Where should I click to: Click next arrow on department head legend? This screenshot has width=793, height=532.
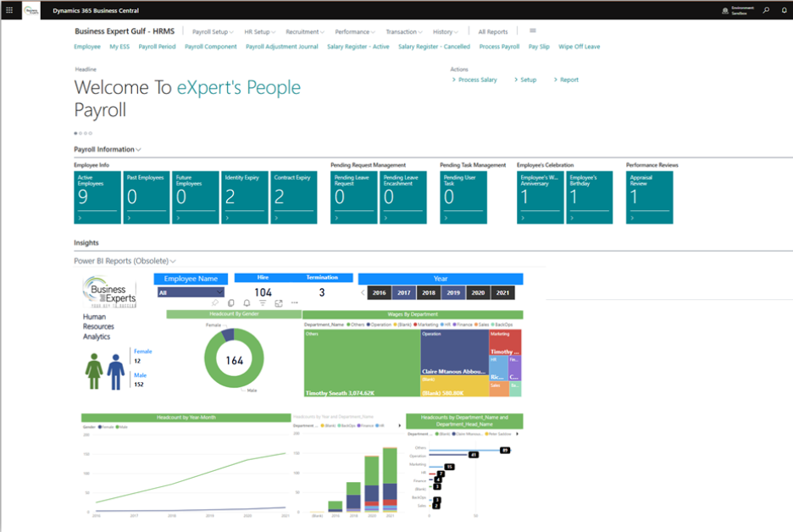click(x=517, y=434)
